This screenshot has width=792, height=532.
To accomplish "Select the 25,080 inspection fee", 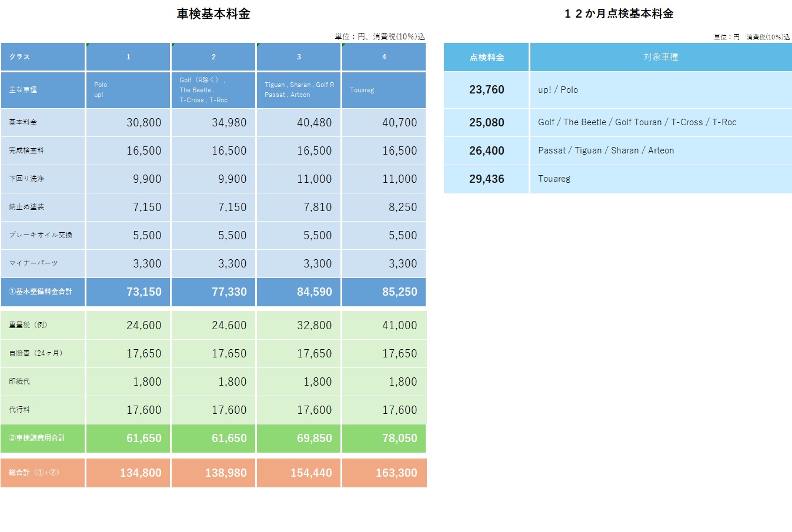I will 486,122.
